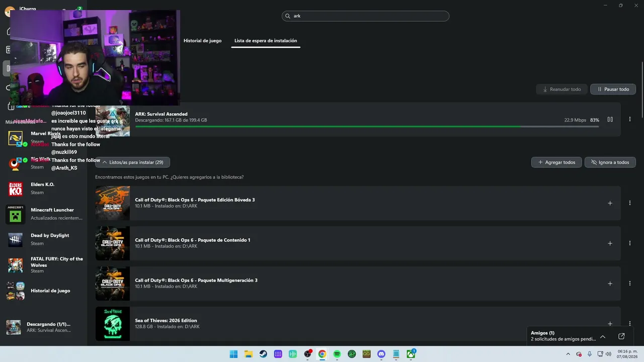Open more options for ARK: Survival Ascended

coord(630,120)
